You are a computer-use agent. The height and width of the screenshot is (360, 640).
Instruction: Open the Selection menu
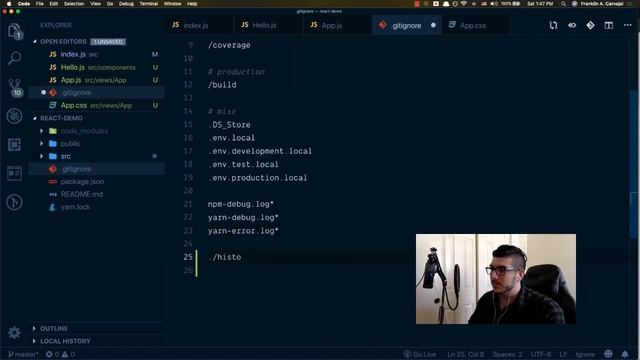point(74,4)
